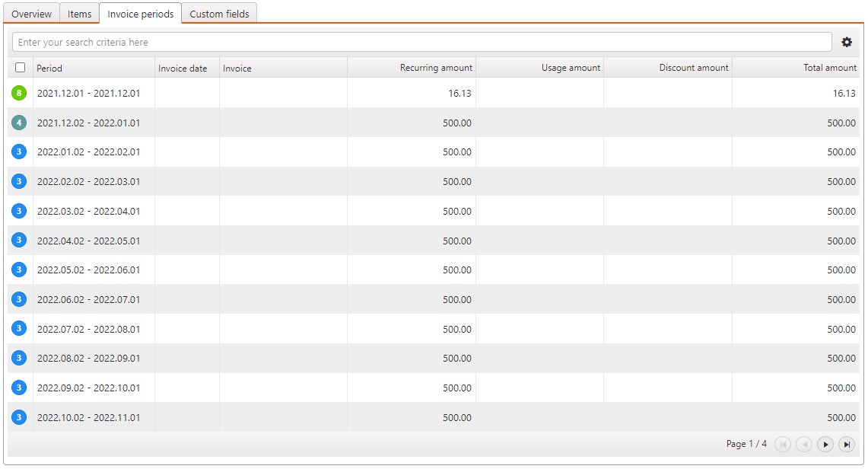Click into the search criteria field

pyautogui.click(x=421, y=43)
